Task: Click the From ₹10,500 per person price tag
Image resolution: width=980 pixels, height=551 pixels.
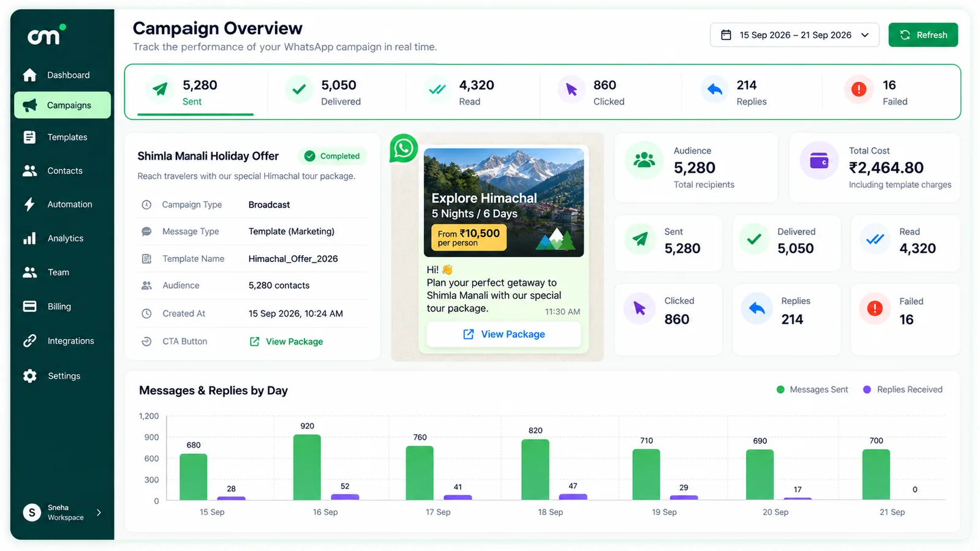Action: click(469, 238)
